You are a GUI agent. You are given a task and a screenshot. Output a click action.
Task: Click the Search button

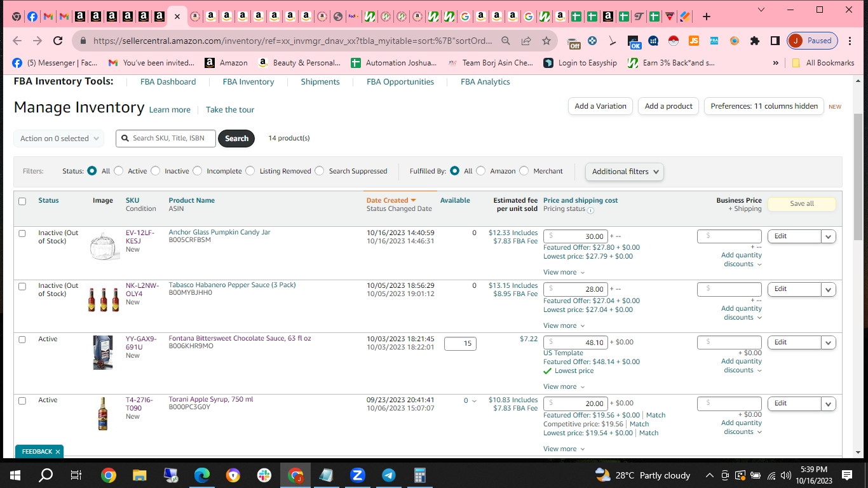click(x=236, y=139)
